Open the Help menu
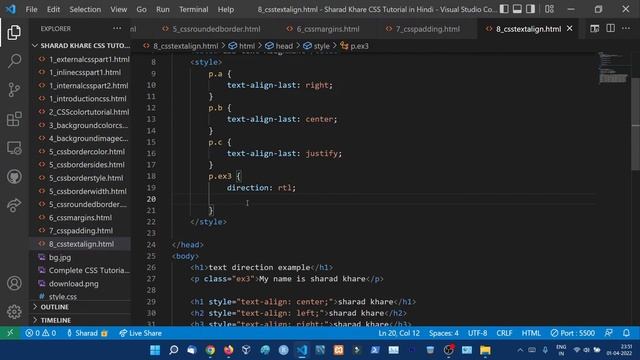The image size is (640, 360). click(x=226, y=9)
